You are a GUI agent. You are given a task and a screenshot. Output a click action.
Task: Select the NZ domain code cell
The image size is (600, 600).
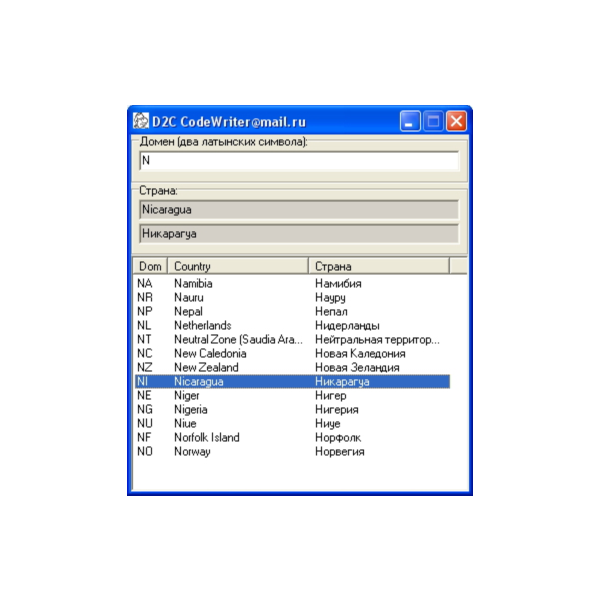coord(145,367)
